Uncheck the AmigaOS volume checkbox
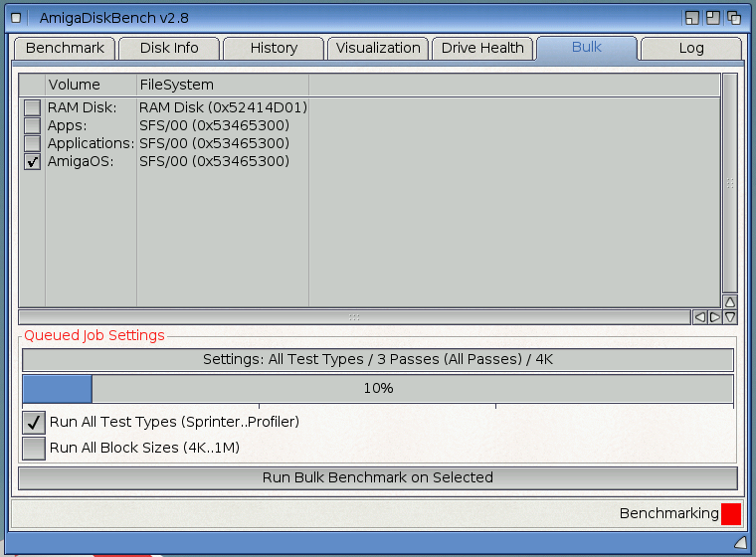This screenshot has height=557, width=756. tap(33, 161)
